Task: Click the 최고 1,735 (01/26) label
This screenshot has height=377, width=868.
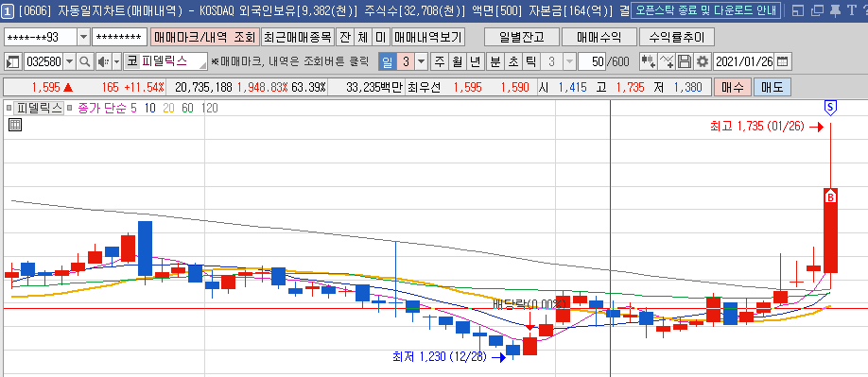Action: point(756,127)
